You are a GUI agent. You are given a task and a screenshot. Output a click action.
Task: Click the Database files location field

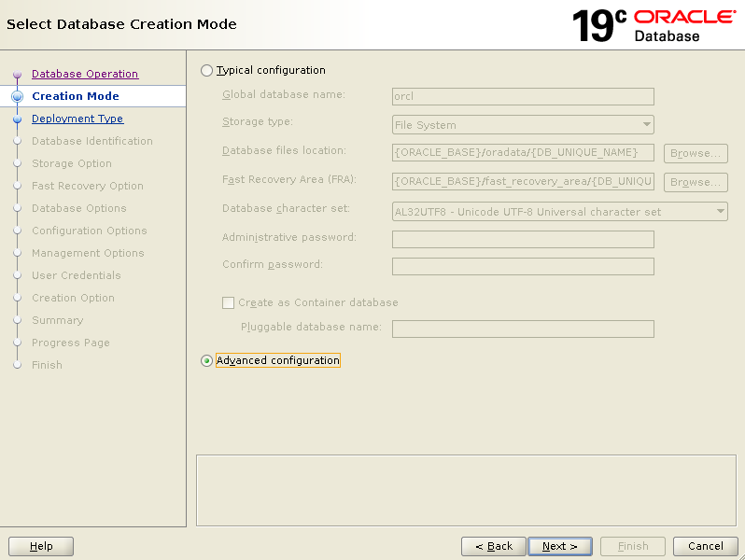[523, 153]
